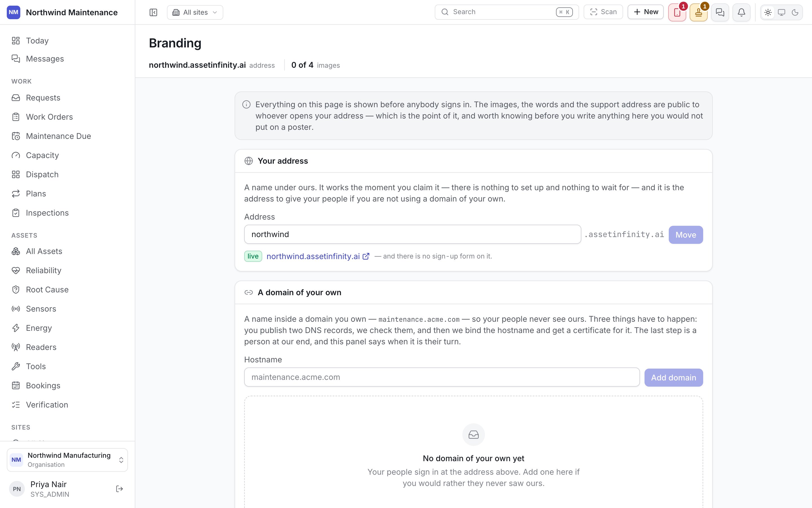
Task: Go to Today in sidebar
Action: click(x=67, y=41)
